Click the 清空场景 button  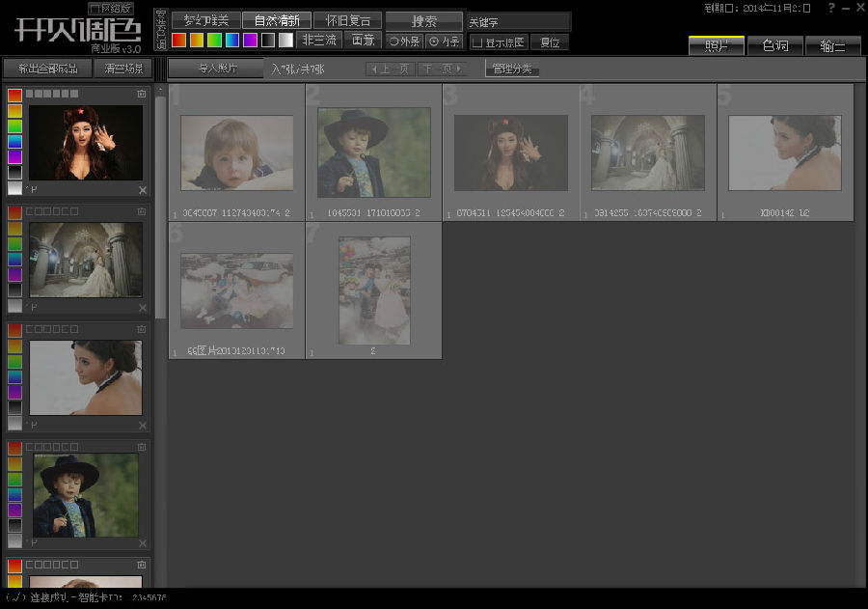coord(122,69)
